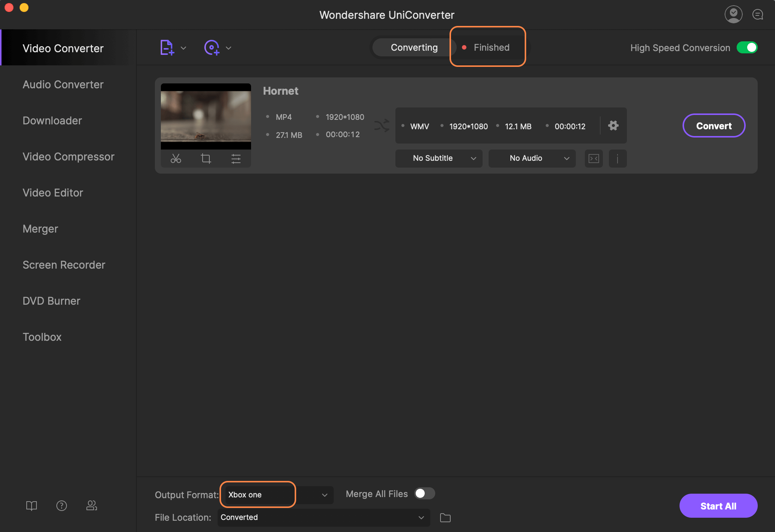
Task: Click the preview compare icon
Action: (x=594, y=158)
